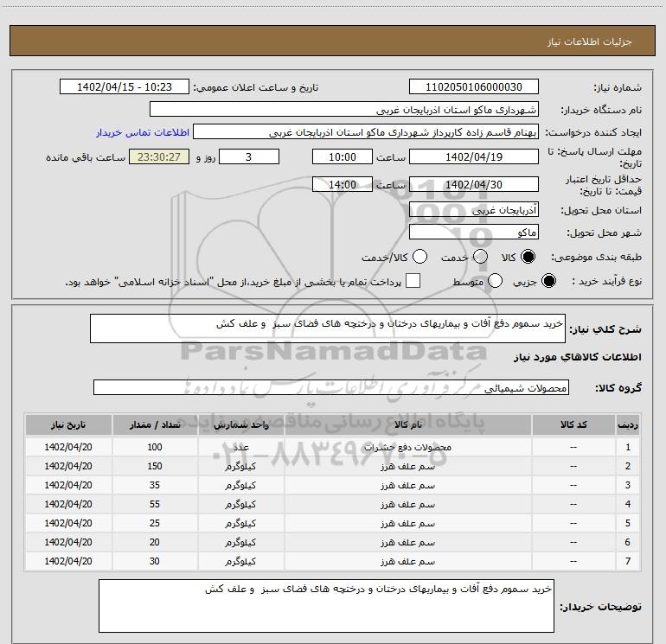Viewport: 666px width, 644px height.
Task: Click the اطلاعات کالاهای مورد نیاز heading
Action: (578, 357)
